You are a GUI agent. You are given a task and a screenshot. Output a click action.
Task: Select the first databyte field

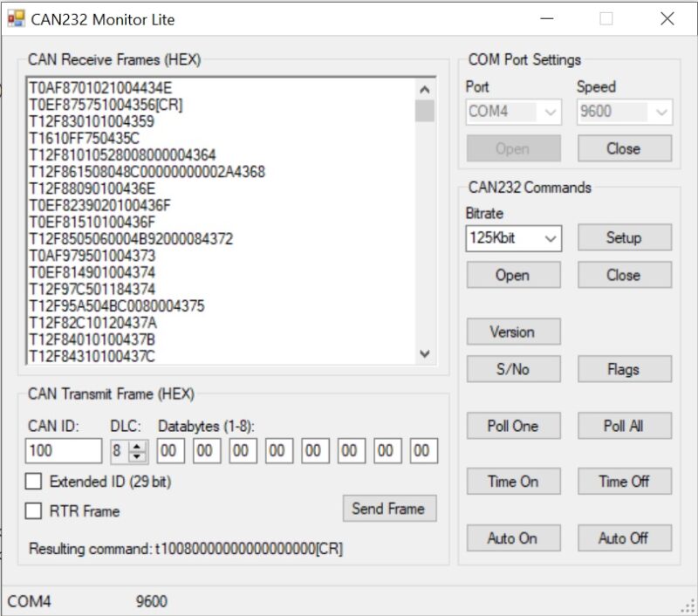(x=170, y=451)
